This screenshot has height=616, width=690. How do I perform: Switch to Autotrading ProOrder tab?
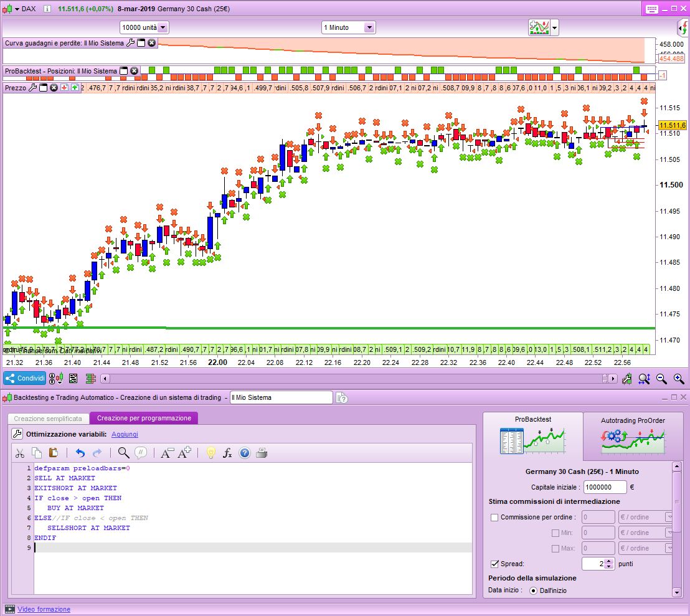[x=632, y=436]
